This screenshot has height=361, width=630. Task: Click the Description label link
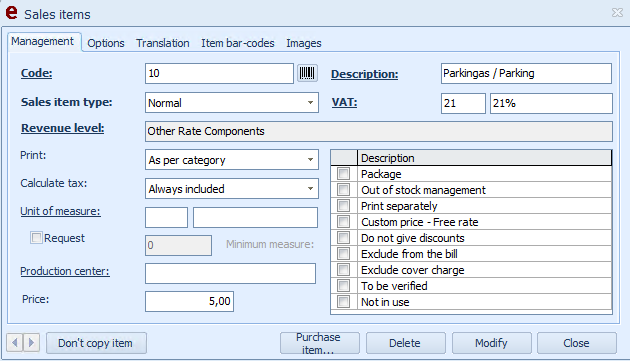[x=364, y=74]
